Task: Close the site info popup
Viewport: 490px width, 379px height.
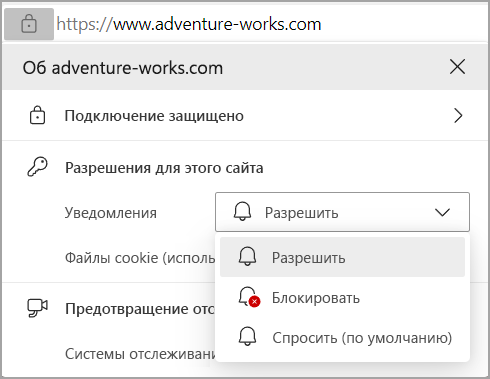Action: [x=457, y=67]
